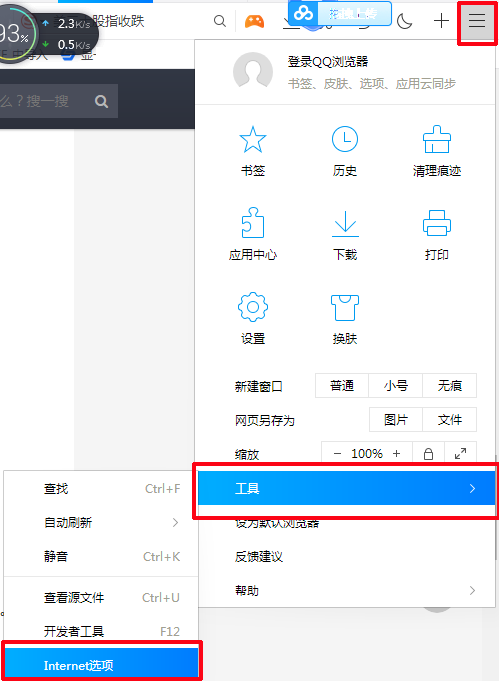
Task: Click the user avatar to log in
Action: click(x=253, y=72)
